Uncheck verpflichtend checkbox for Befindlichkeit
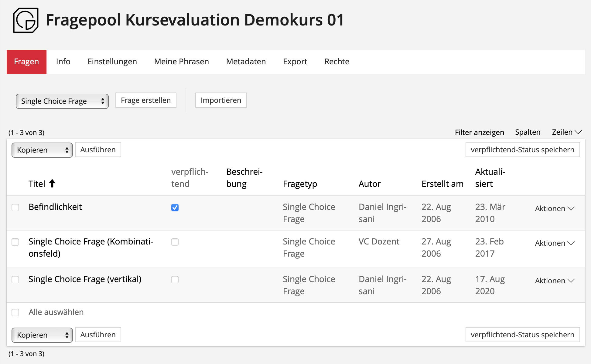 tap(175, 207)
